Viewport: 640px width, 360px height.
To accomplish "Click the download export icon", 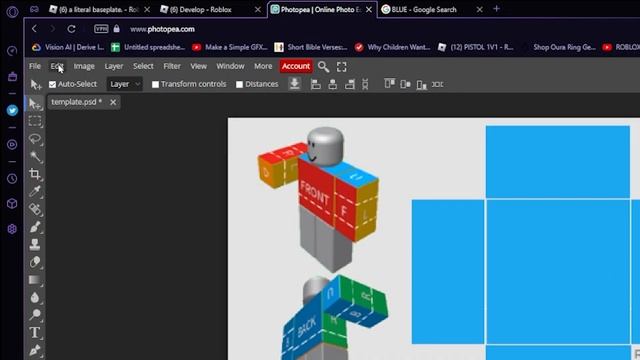I will (x=294, y=84).
